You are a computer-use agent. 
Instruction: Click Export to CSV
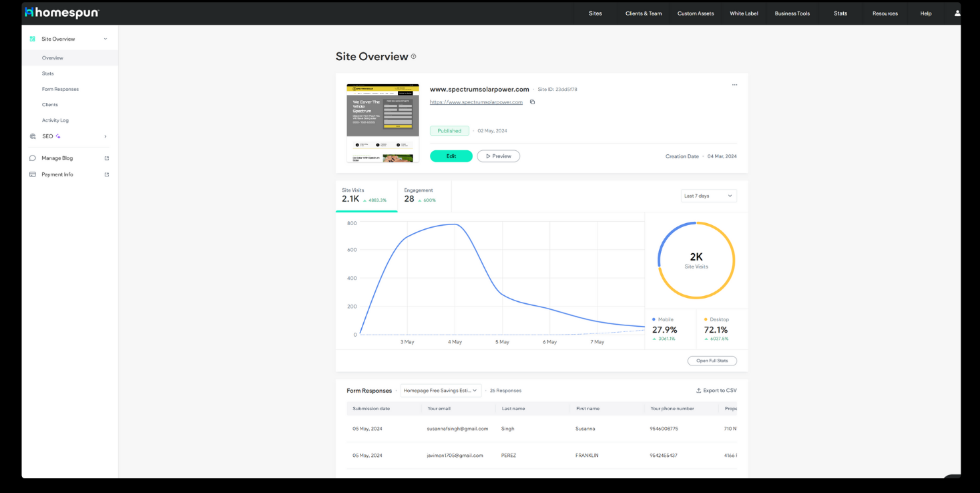point(716,391)
